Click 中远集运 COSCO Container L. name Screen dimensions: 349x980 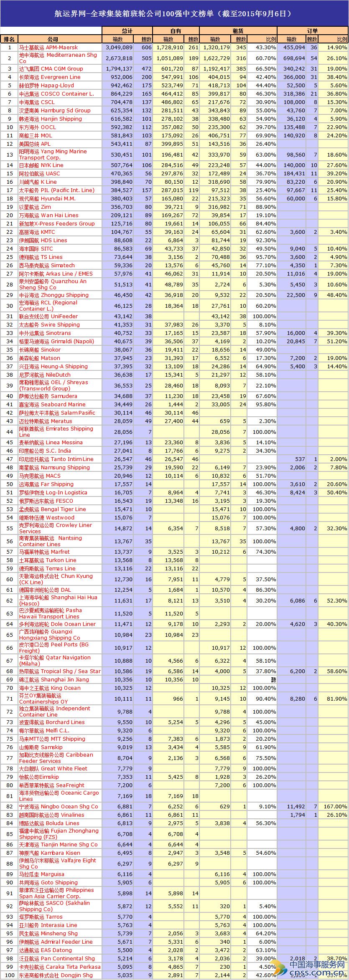click(56, 94)
